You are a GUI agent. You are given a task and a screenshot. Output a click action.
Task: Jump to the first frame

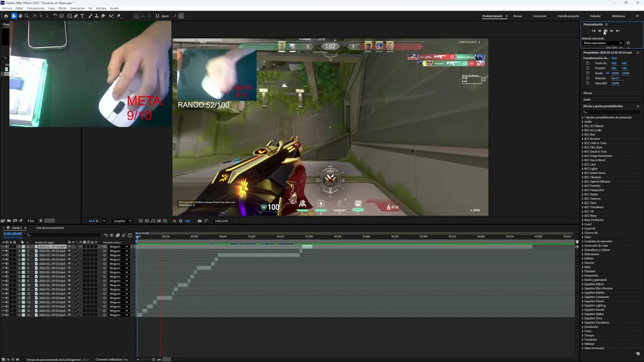click(594, 31)
